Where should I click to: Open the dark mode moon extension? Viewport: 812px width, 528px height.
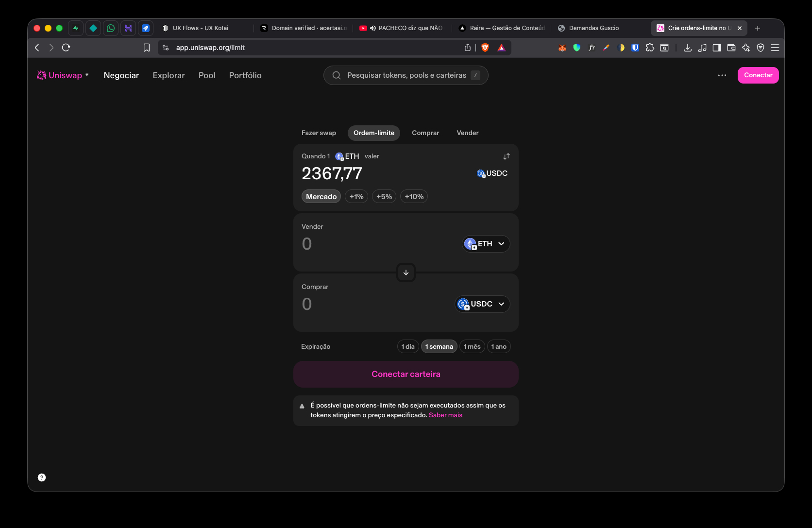tap(621, 48)
